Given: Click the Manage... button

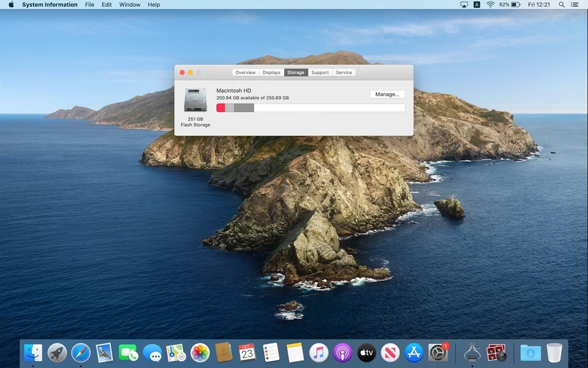Looking at the screenshot, I should (387, 94).
